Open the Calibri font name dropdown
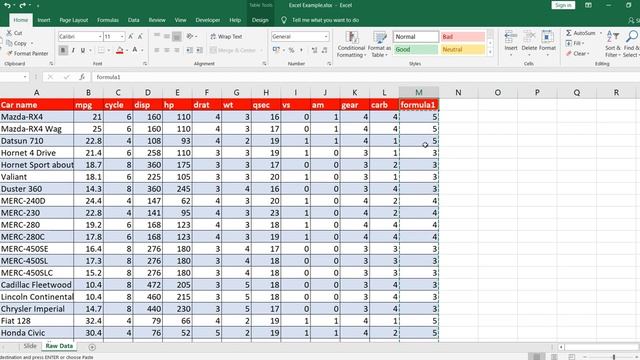 point(100,37)
